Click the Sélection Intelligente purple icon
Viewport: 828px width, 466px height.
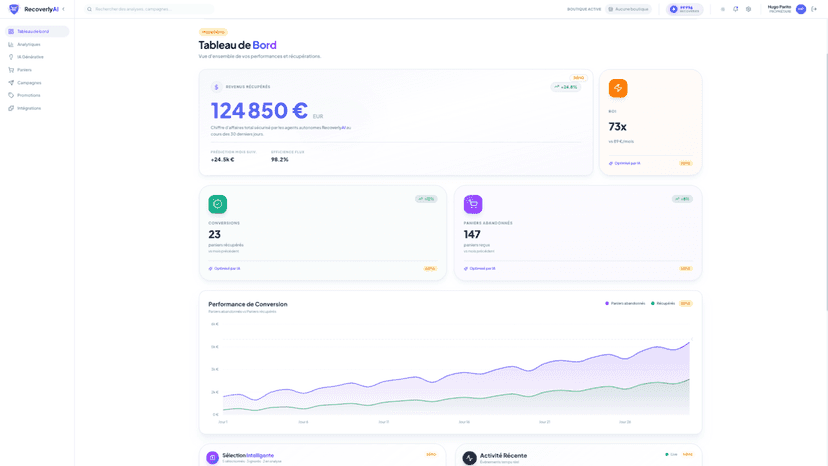[212, 458]
